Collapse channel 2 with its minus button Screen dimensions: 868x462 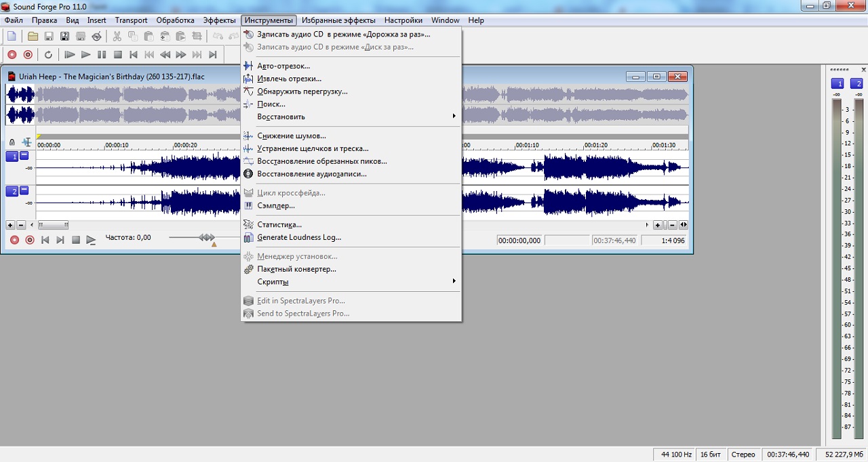click(24, 191)
